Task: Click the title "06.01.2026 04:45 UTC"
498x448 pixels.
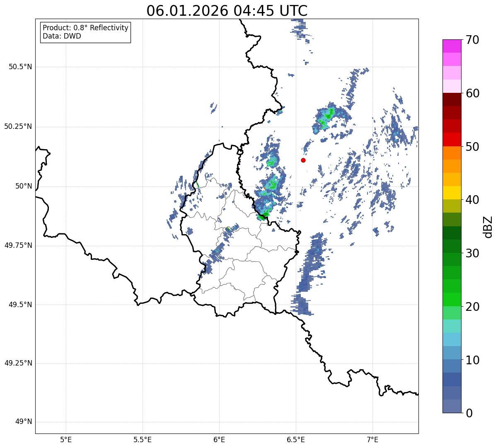Action: (x=227, y=11)
